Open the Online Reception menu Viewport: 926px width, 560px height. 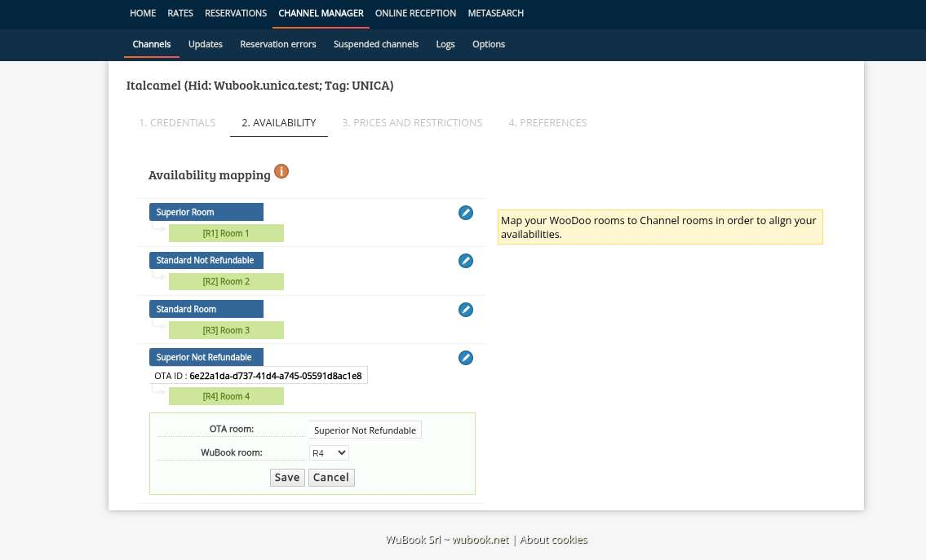click(x=415, y=13)
